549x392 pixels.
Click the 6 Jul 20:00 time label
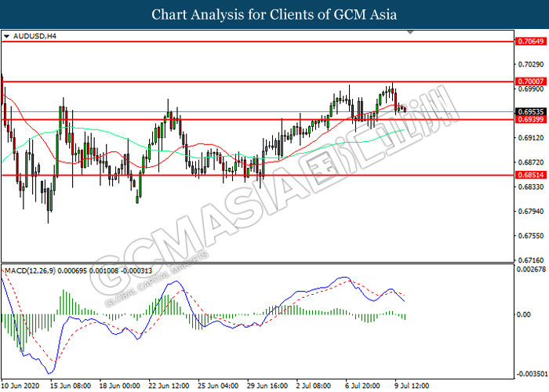[x=362, y=386]
